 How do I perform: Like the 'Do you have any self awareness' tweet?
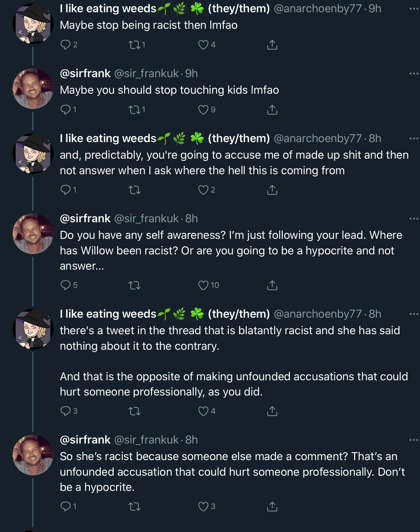point(203,285)
